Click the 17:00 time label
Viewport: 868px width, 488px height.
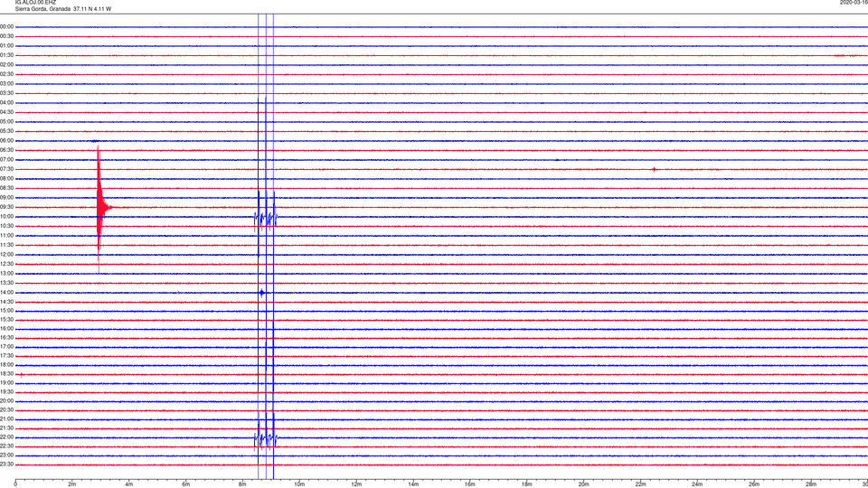[x=6, y=347]
